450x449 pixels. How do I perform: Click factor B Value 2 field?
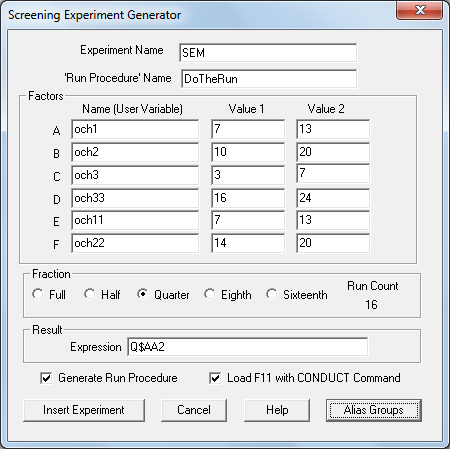point(333,152)
